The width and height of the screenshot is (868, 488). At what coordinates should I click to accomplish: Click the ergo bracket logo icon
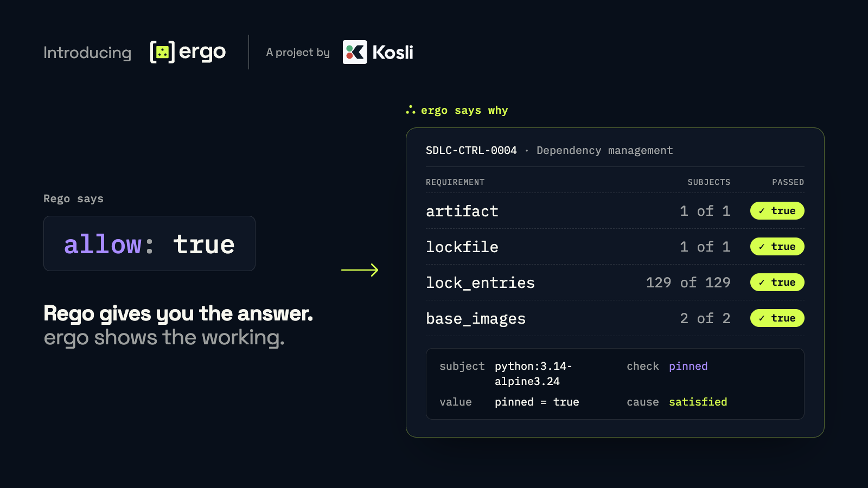coord(162,52)
